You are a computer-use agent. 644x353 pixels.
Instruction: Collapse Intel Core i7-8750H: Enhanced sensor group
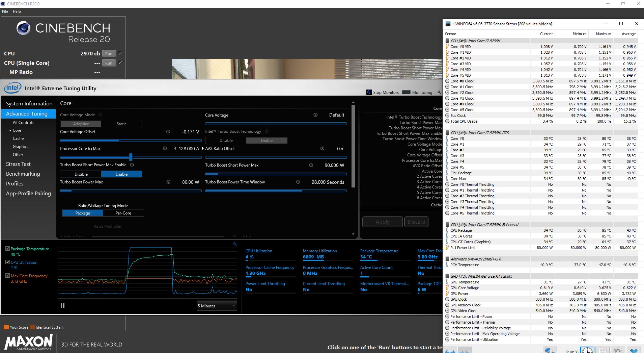pos(447,225)
